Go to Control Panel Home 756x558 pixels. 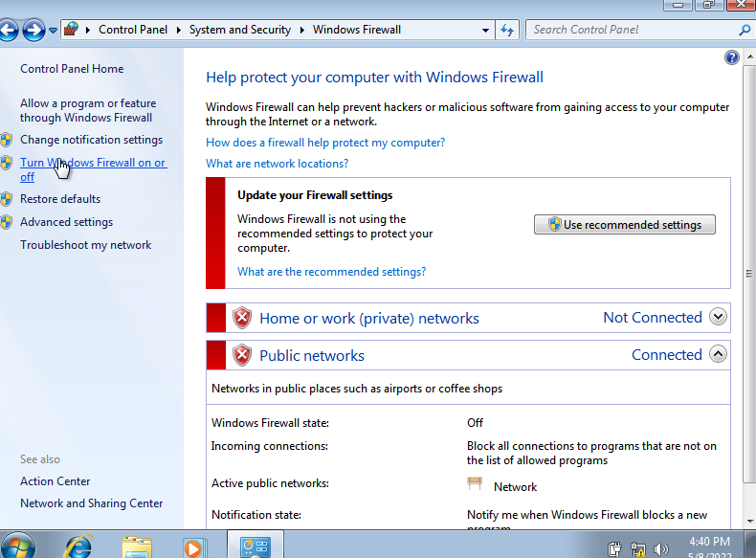(x=72, y=69)
